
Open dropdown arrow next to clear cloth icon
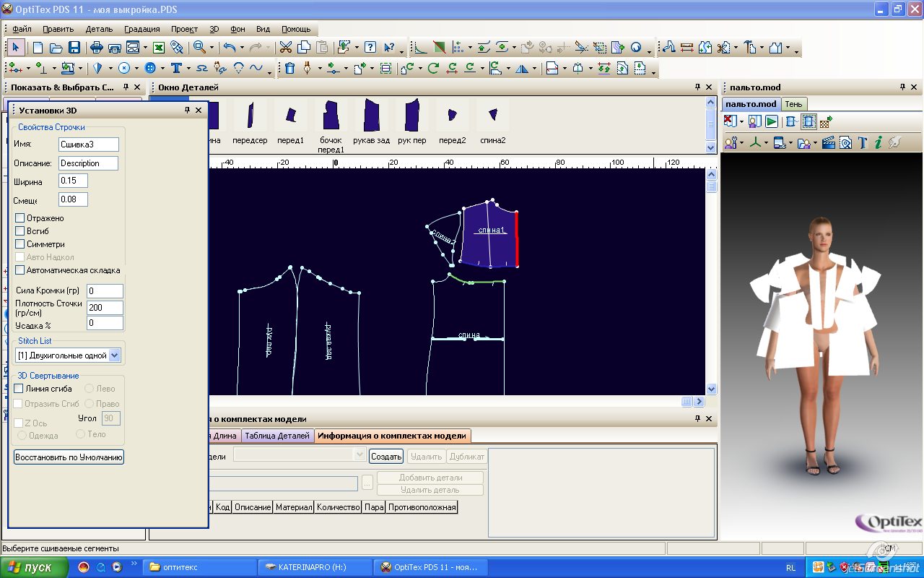[x=741, y=121]
